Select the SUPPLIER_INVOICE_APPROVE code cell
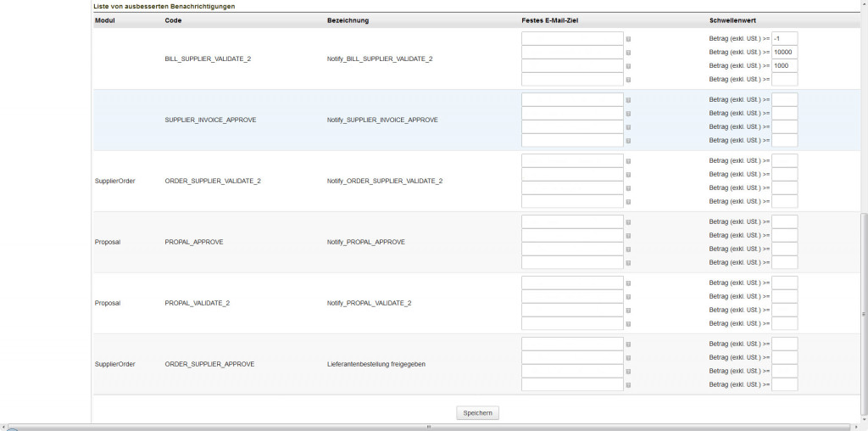The image size is (868, 431). (x=210, y=120)
